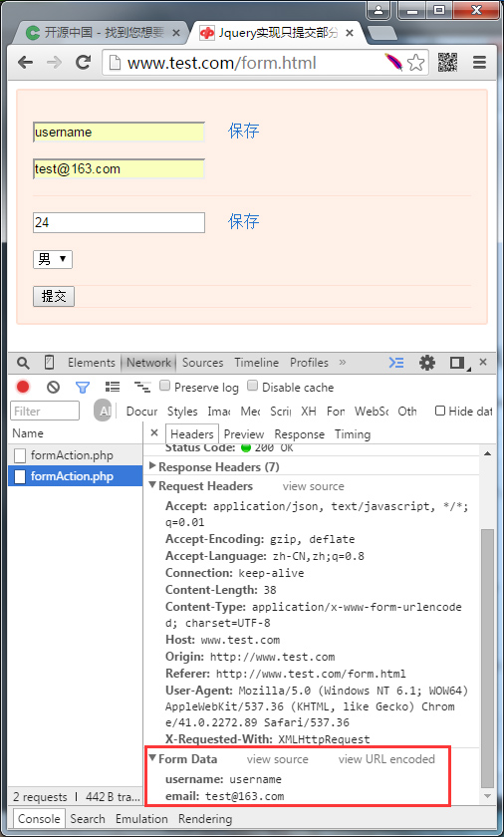Click the 提交 submit button
This screenshot has width=504, height=837.
coord(54,296)
